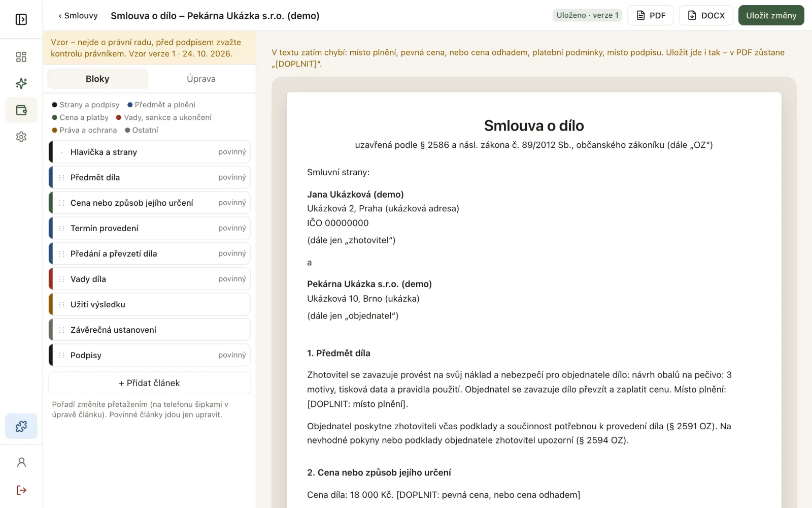Click the Práva a ochrana legend label
Viewport: 812px width, 508px height.
88,130
